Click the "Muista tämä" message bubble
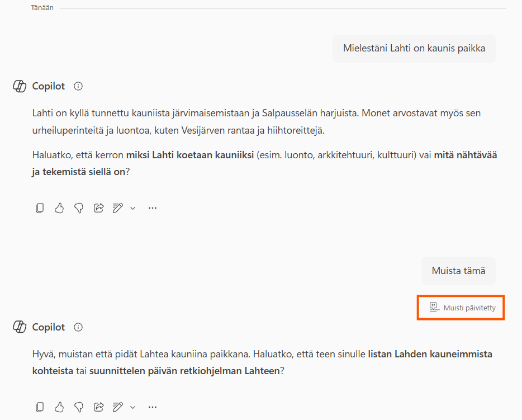 (x=458, y=271)
